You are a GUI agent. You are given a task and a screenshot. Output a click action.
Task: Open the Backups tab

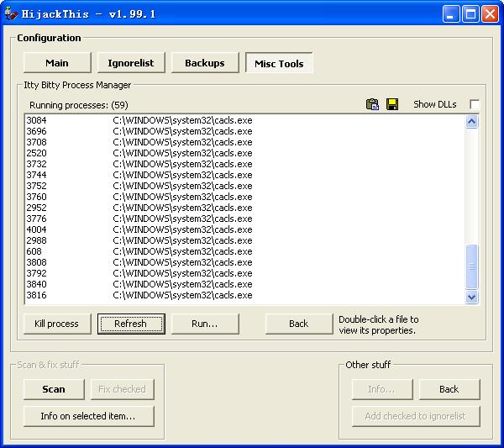pos(205,63)
